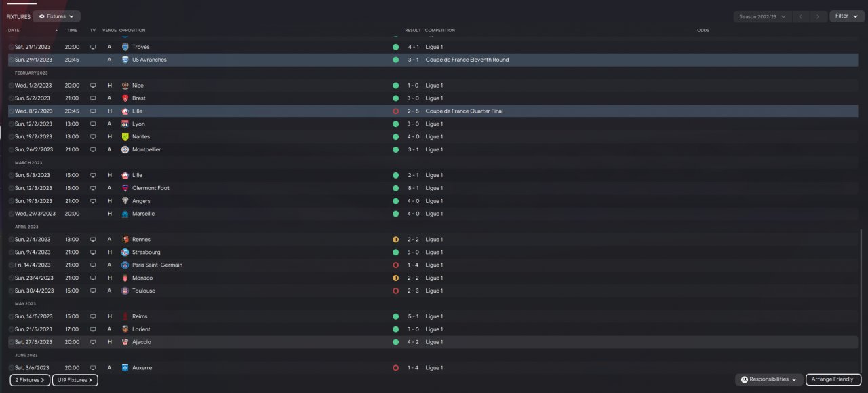The image size is (868, 393).
Task: Click the red loss indicator for Auxerre
Action: pos(395,368)
